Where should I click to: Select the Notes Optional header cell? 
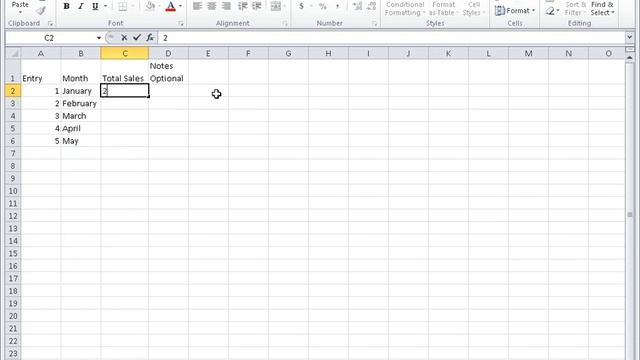click(168, 72)
